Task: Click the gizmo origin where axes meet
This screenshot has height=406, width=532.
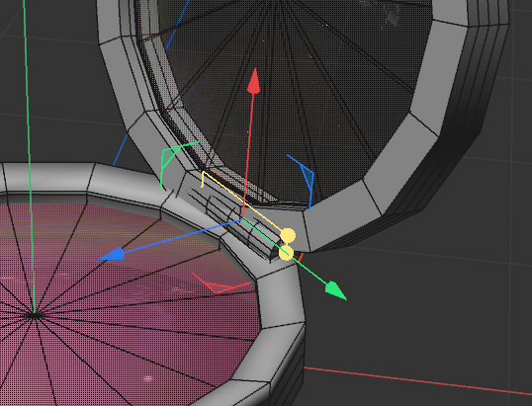Action: [243, 219]
